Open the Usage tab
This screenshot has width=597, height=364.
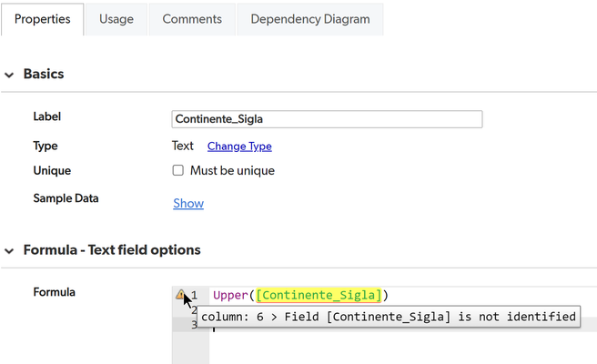(116, 19)
